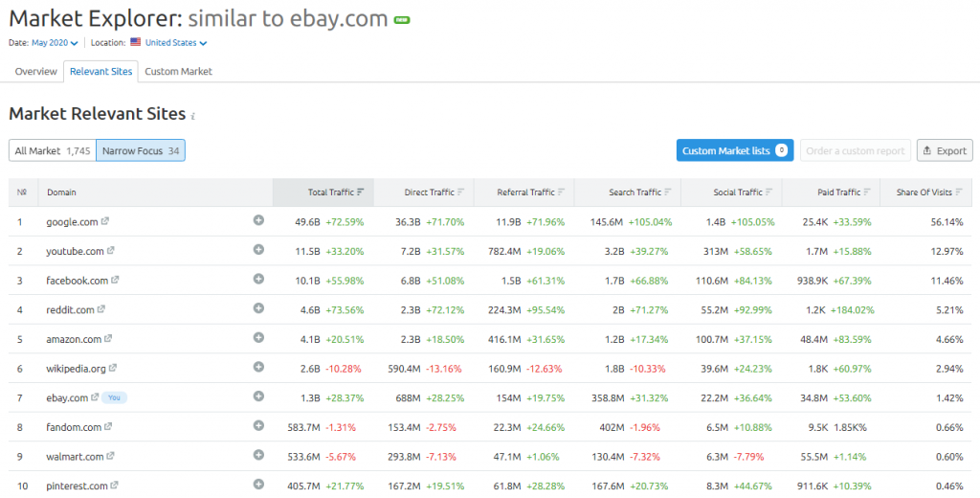Add walmart.com with plus icon
Image resolution: width=980 pixels, height=498 pixels.
[258, 455]
